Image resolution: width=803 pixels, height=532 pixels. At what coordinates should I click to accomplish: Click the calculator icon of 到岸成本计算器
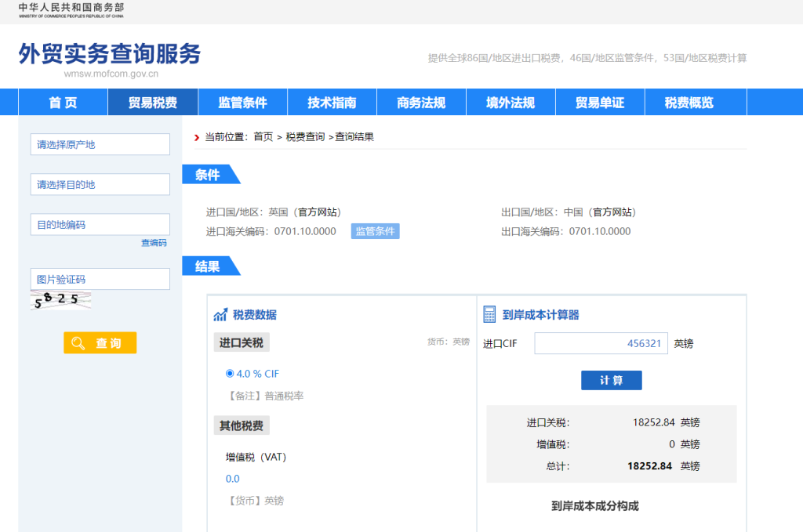(489, 314)
